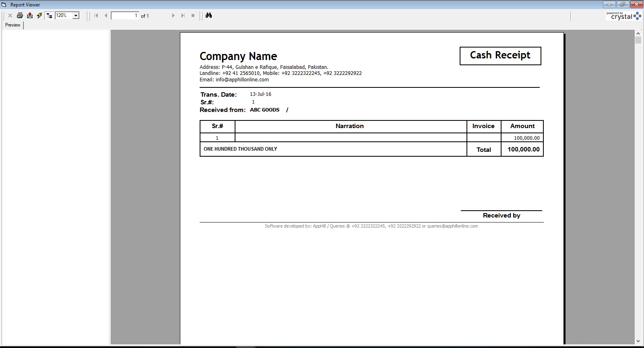Click the grayed-out close view X icon
The height and width of the screenshot is (348, 644).
pyautogui.click(x=10, y=16)
